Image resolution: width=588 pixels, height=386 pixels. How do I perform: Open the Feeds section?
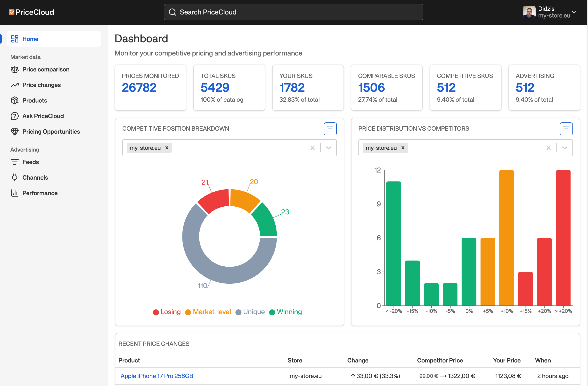coord(30,162)
